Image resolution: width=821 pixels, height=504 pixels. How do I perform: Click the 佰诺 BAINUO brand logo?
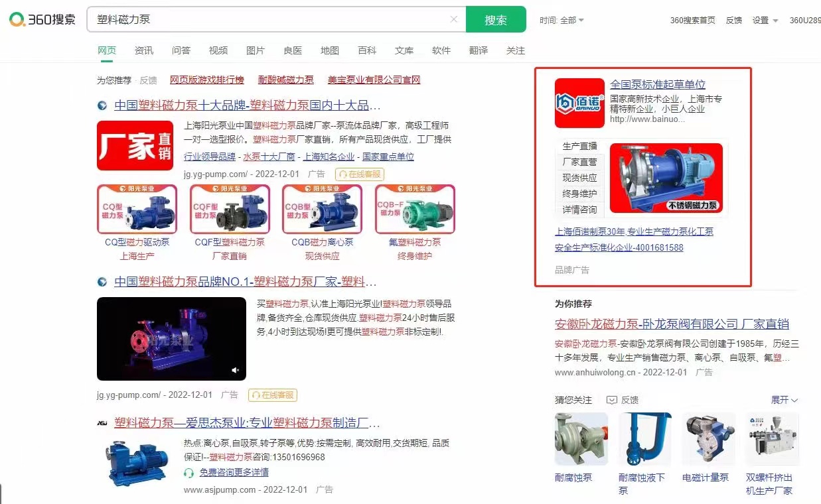coord(579,103)
